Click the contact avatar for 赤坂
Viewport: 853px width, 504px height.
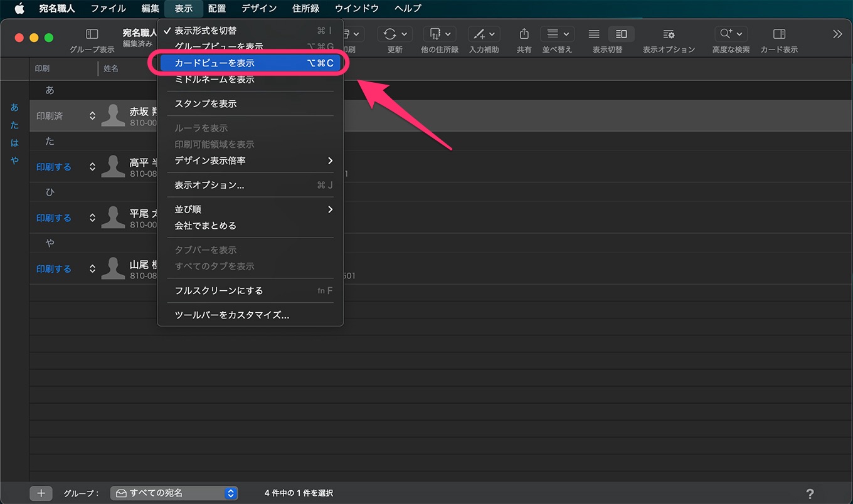[x=113, y=115]
